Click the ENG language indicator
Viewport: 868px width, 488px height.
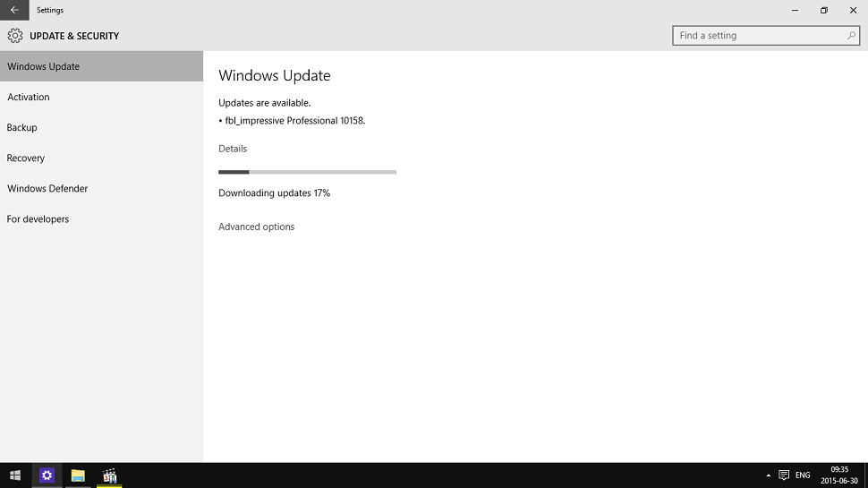point(803,475)
